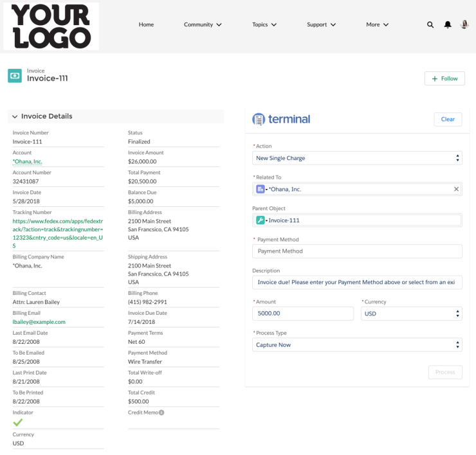Click into the Payment Method input field
The height and width of the screenshot is (455, 476).
click(357, 251)
